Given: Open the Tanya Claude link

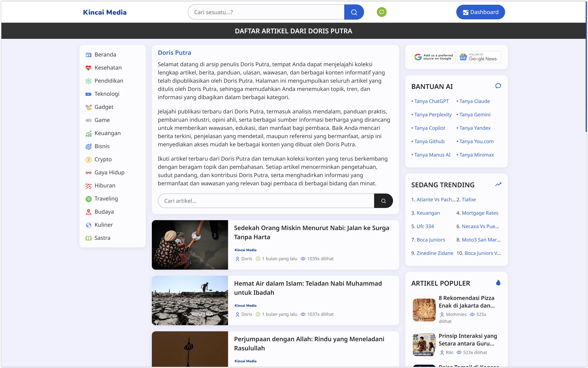Looking at the screenshot, I should pos(474,101).
